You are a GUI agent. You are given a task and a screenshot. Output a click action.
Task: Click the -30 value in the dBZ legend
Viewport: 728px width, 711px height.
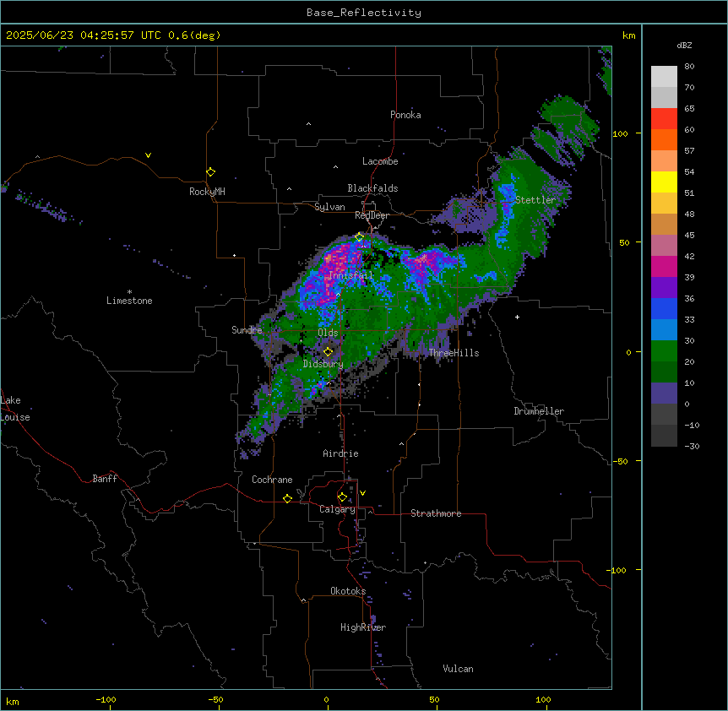[692, 446]
